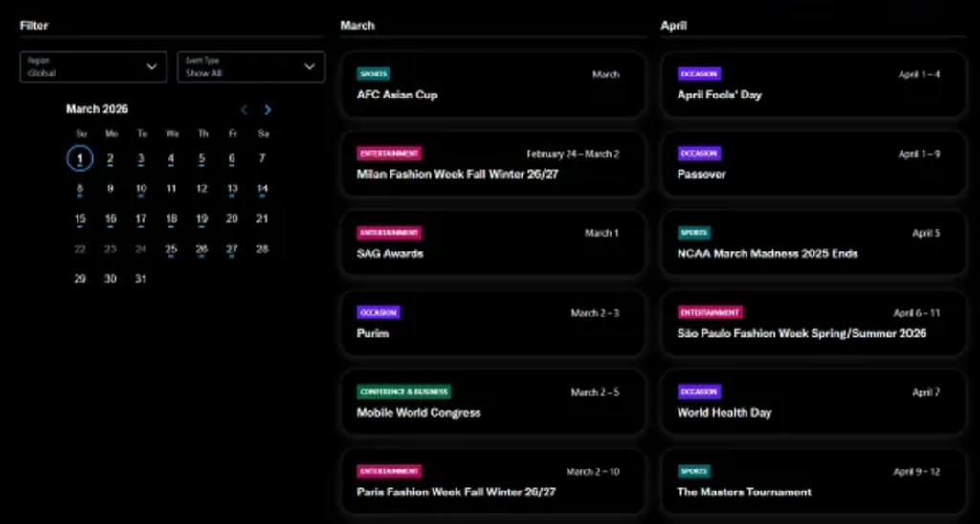
Task: Open the Event Type dropdown
Action: pos(251,67)
